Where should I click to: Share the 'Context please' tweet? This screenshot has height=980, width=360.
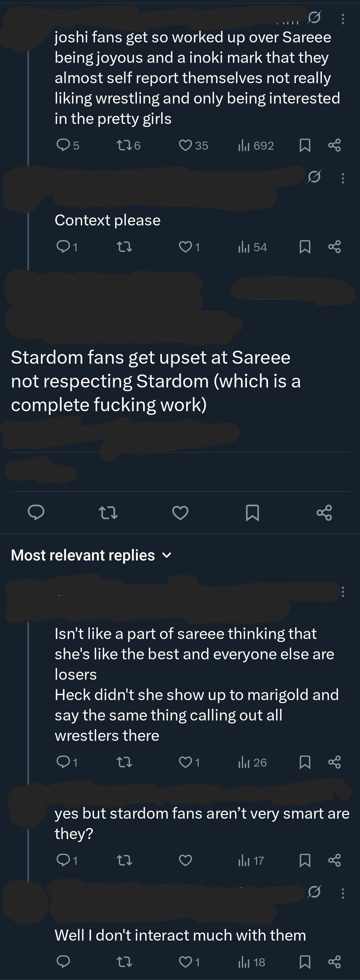pyautogui.click(x=334, y=247)
